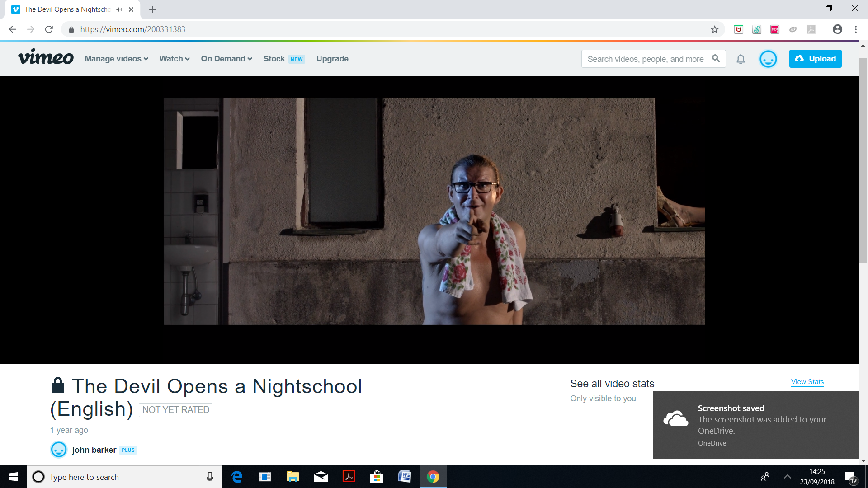The width and height of the screenshot is (868, 488).
Task: Open the profile avatar menu in header
Action: (768, 59)
